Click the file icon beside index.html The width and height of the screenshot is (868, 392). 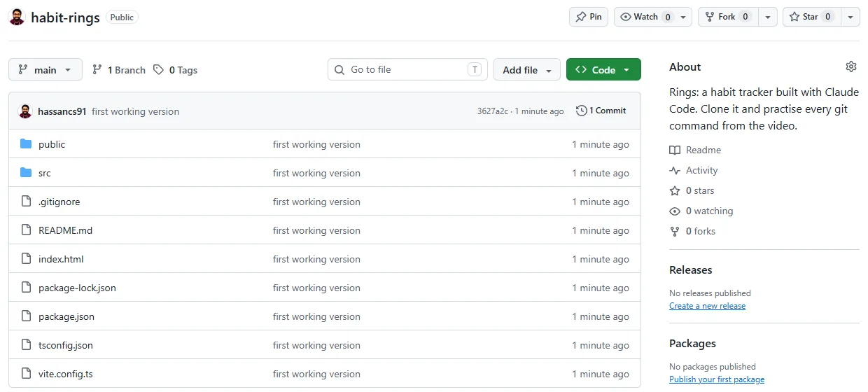26,259
